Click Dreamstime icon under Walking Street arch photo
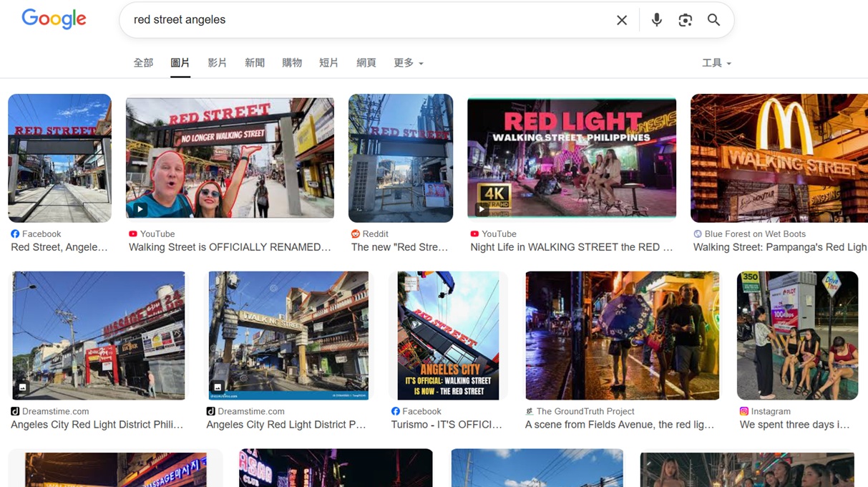 pos(210,411)
